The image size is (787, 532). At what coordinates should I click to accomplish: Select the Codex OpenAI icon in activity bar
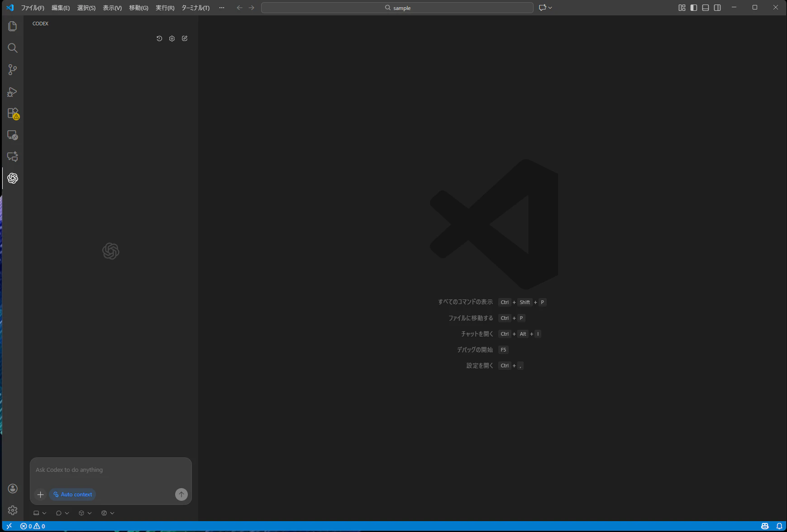(13, 178)
